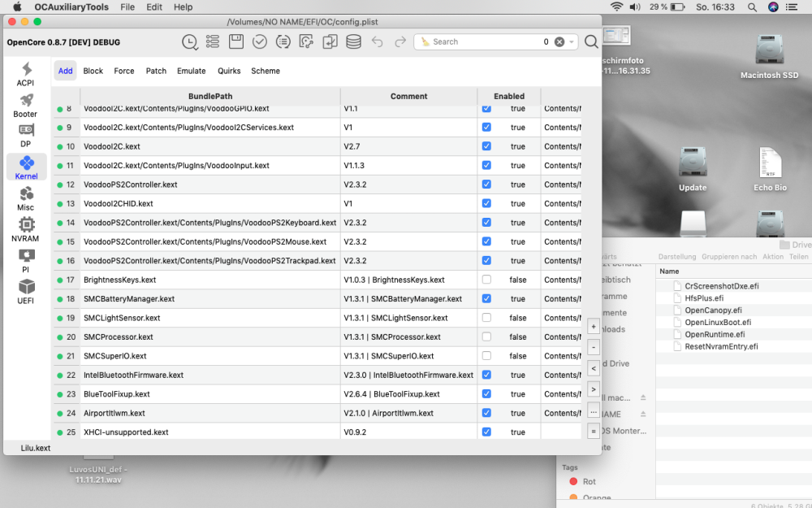This screenshot has width=812, height=508.
Task: Click the save floppy disk toolbar icon
Action: tap(236, 42)
